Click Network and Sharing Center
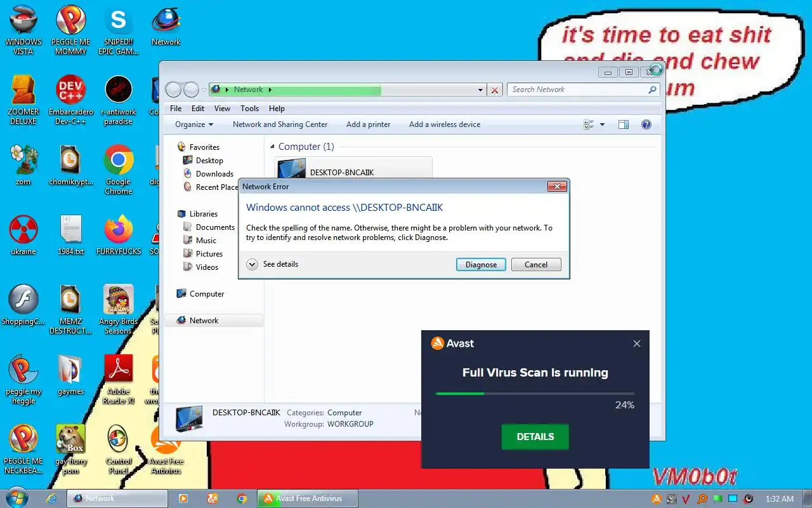Image resolution: width=812 pixels, height=508 pixels. click(280, 124)
